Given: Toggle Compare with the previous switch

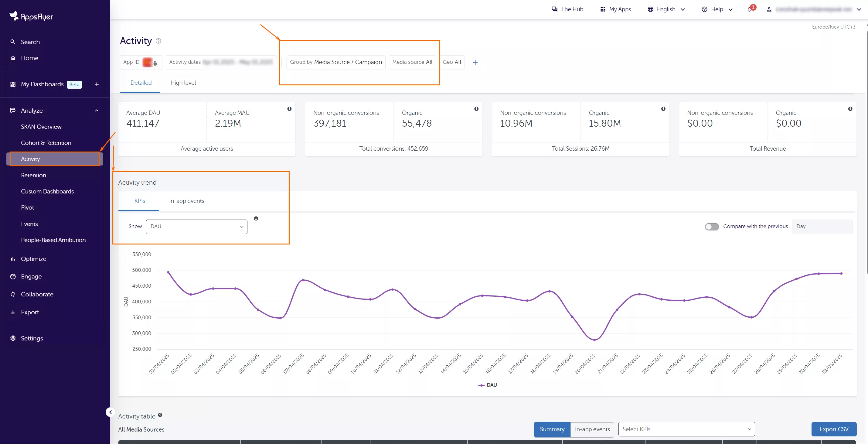Looking at the screenshot, I should pos(712,227).
